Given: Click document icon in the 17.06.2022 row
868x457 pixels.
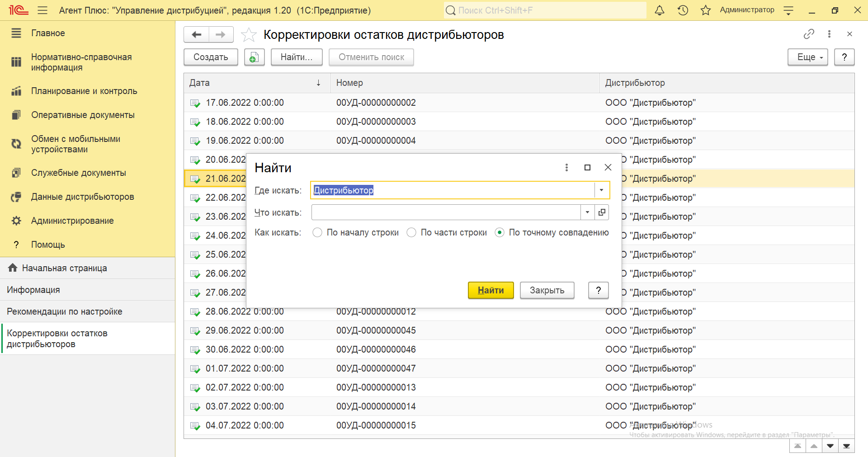Looking at the screenshot, I should [x=195, y=103].
